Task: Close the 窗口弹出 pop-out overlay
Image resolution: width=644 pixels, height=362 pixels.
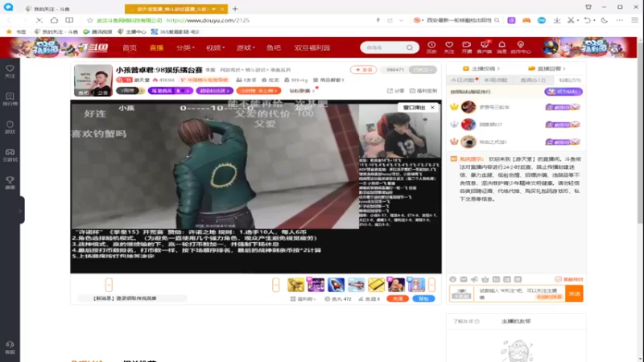Action: coord(432,108)
